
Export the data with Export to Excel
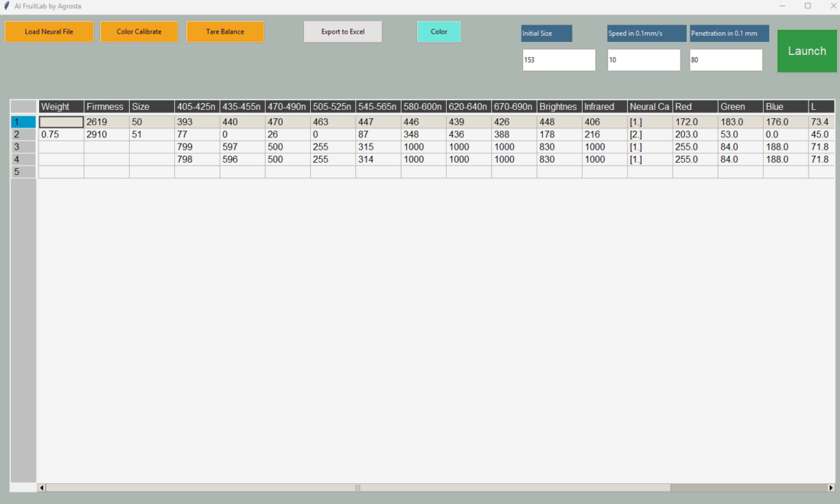(343, 32)
